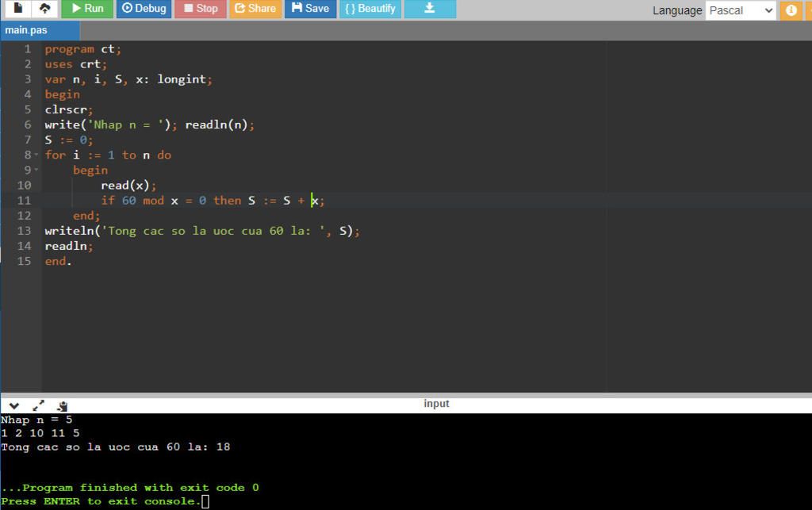Place cursor on 'program ct;' line
The height and width of the screenshot is (510, 812).
pyautogui.click(x=82, y=49)
